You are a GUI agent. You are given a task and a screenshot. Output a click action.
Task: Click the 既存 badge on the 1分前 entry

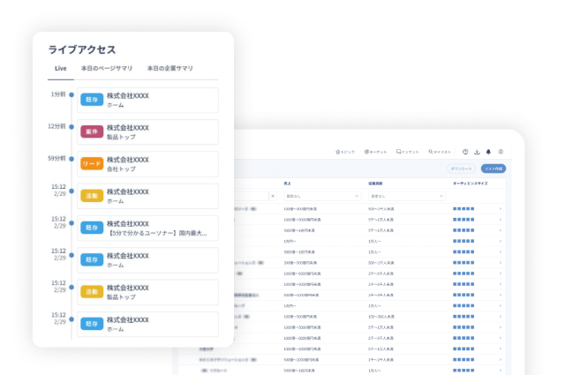click(x=92, y=100)
